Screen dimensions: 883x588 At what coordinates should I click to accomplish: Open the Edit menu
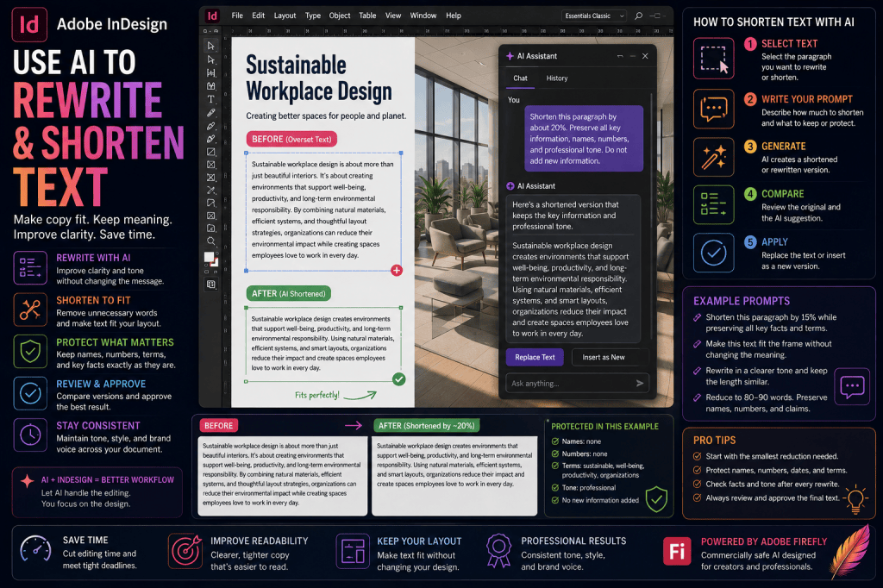coord(259,16)
